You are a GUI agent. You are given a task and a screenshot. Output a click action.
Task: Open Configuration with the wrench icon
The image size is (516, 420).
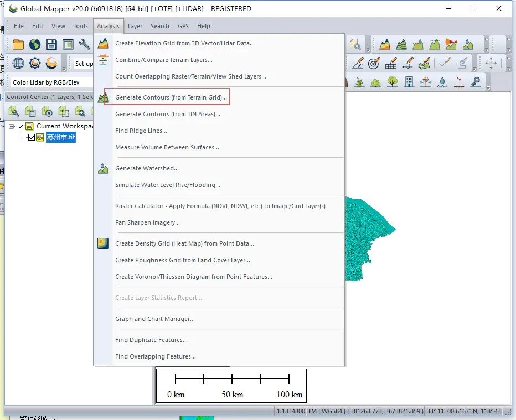(x=84, y=44)
